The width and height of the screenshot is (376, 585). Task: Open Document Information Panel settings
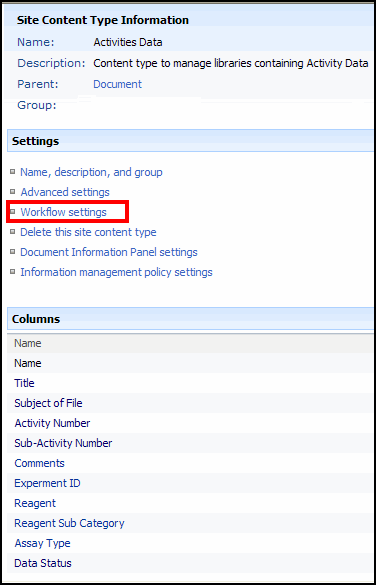pos(109,252)
